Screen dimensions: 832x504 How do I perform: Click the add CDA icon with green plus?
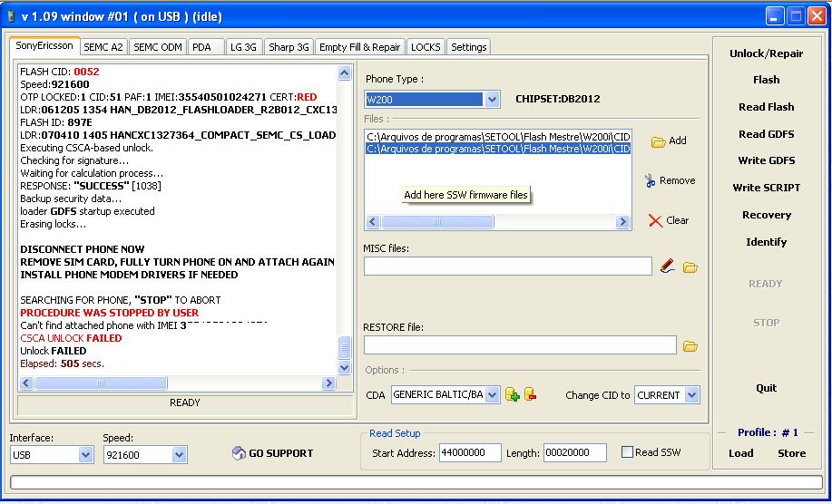tap(512, 394)
